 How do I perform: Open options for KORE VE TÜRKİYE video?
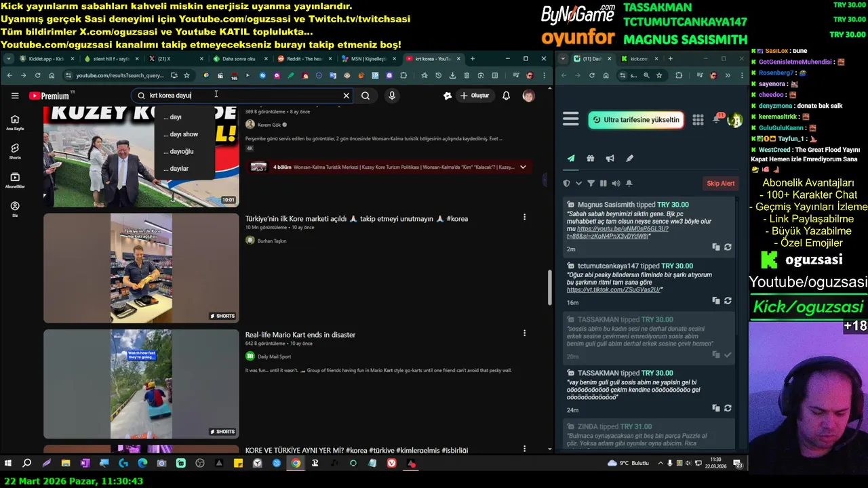pos(524,449)
